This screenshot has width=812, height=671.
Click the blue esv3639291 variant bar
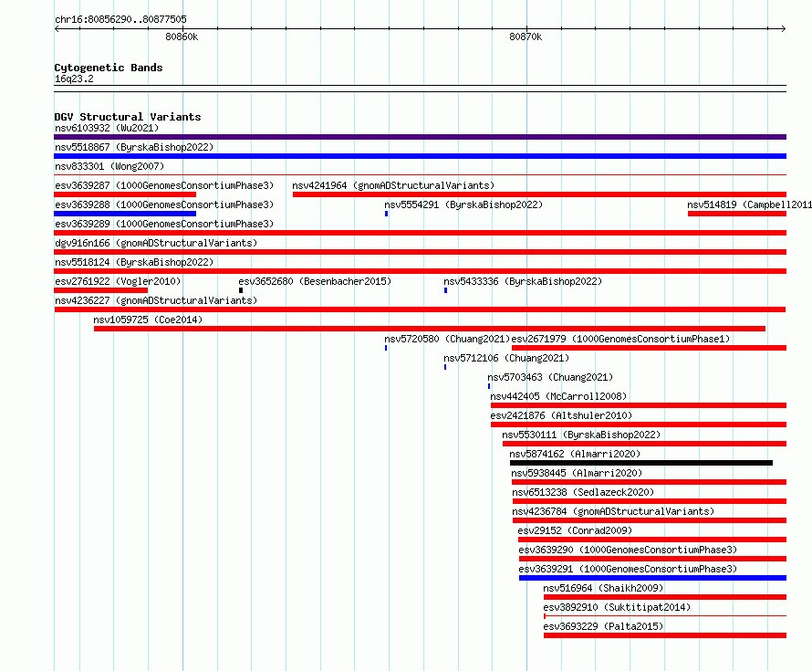point(652,578)
